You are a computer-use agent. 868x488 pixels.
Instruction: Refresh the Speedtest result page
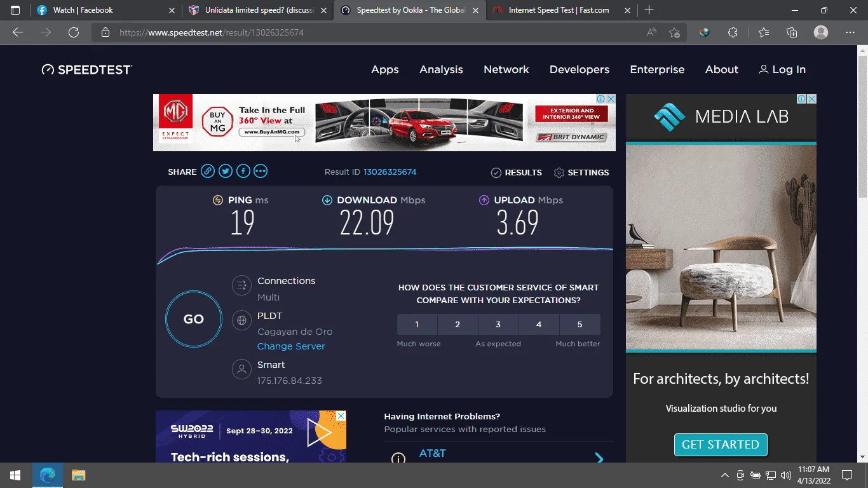(x=74, y=32)
